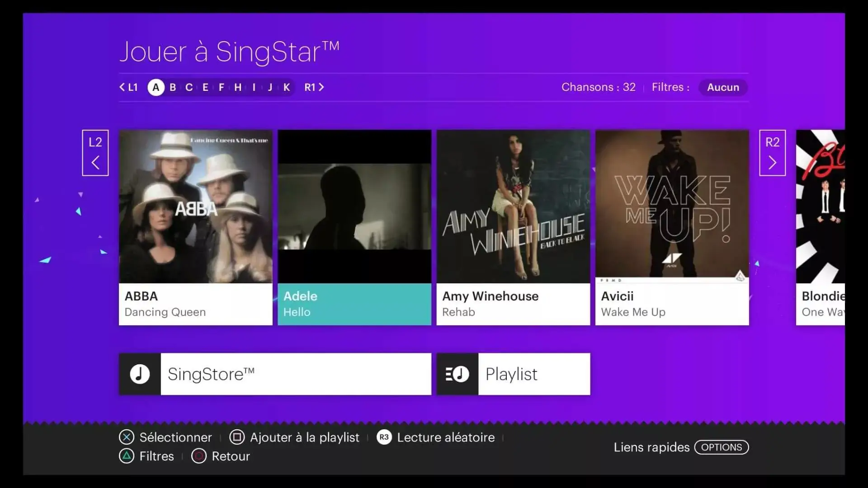The height and width of the screenshot is (488, 868).
Task: Click the cross button icon for Sélectionner
Action: pyautogui.click(x=127, y=437)
